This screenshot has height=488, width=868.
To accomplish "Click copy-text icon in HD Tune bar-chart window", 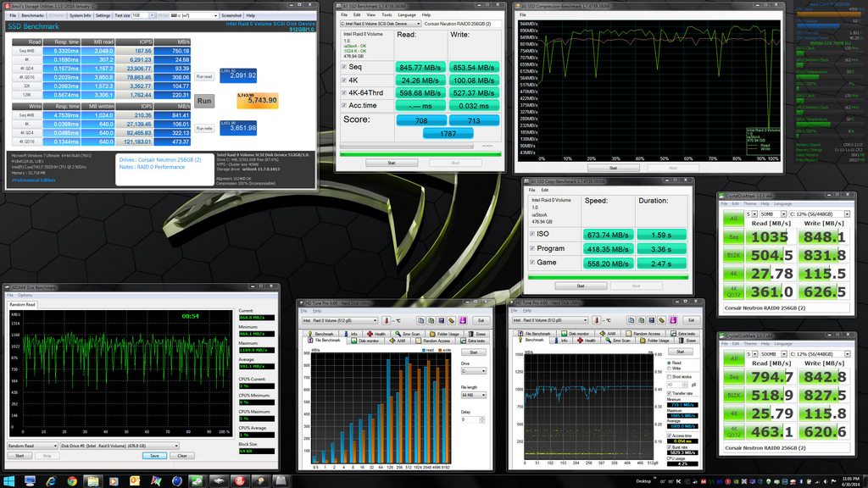I will click(x=420, y=320).
